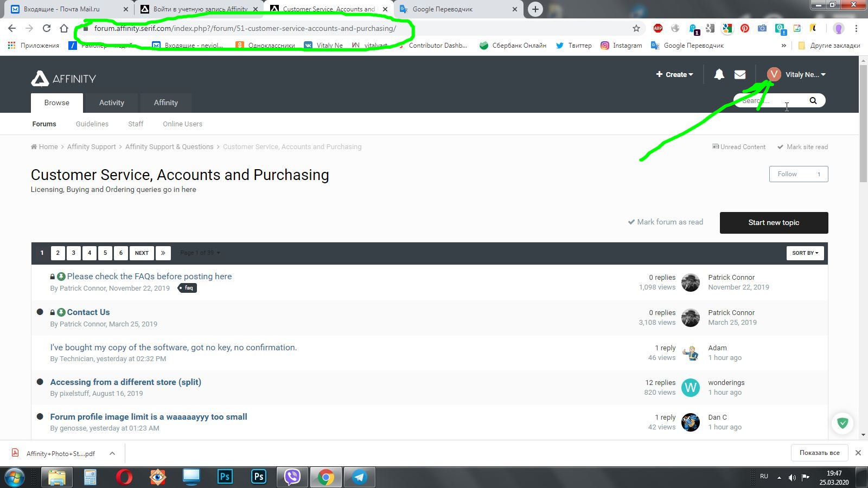Open the Page 1 of 39 jump dropdown

pos(200,253)
